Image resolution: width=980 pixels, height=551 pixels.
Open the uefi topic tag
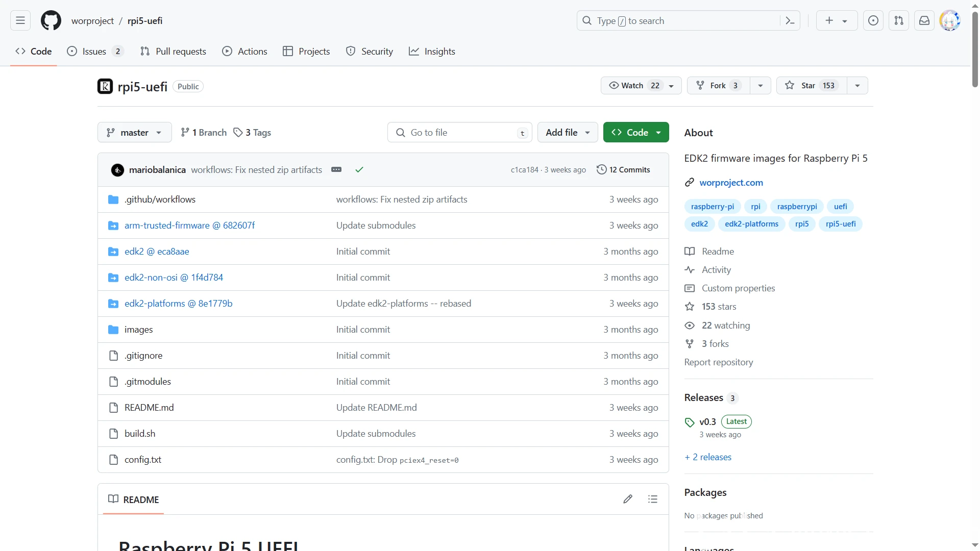840,207
